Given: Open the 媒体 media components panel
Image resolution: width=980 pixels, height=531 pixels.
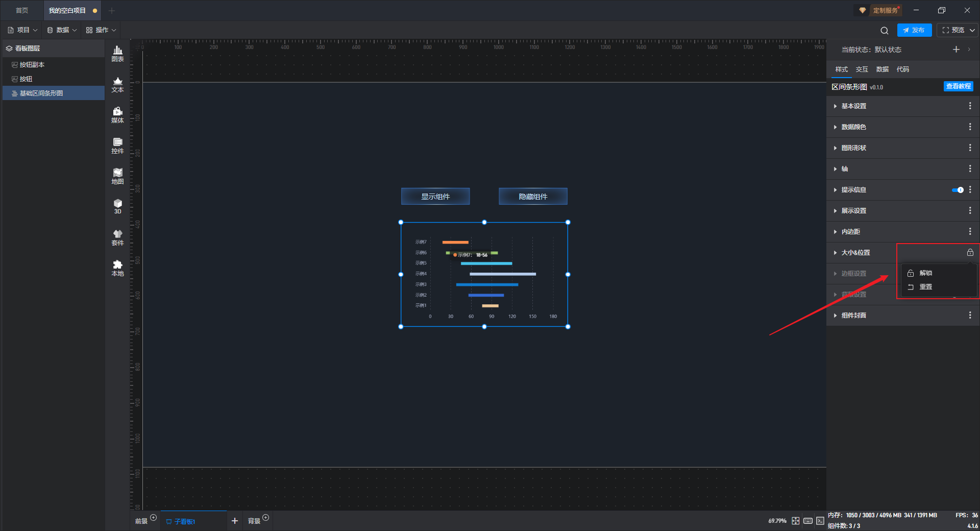Looking at the screenshot, I should pyautogui.click(x=117, y=115).
